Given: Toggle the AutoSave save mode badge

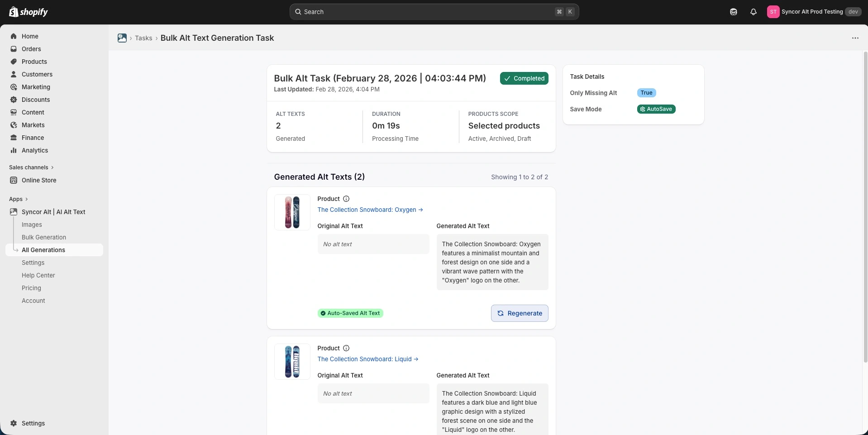Looking at the screenshot, I should tap(656, 109).
